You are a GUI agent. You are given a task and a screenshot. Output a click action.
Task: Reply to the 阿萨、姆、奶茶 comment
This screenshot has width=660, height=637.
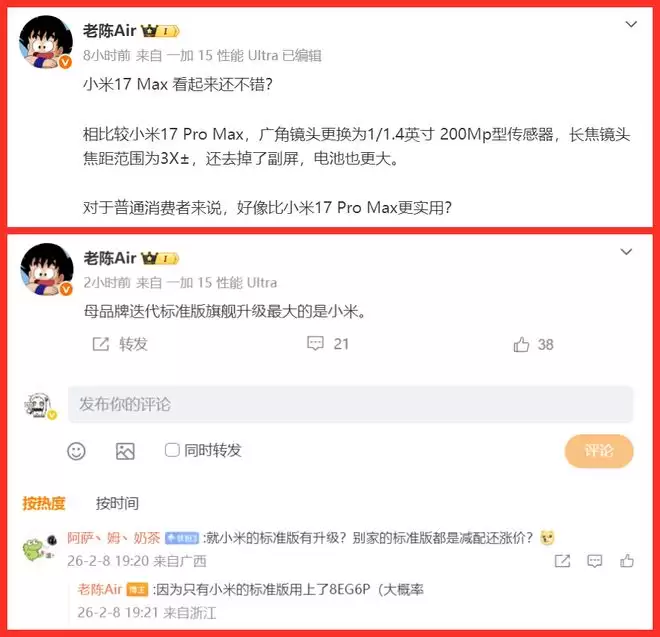tap(594, 561)
